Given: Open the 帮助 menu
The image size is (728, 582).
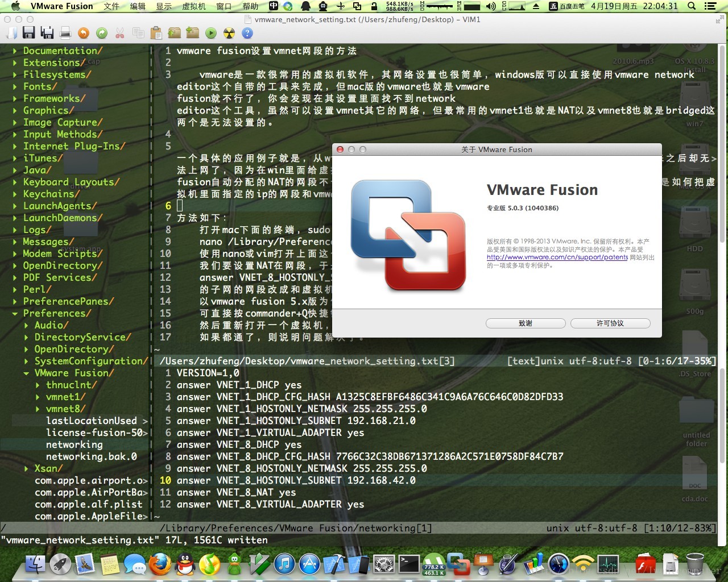Looking at the screenshot, I should pos(250,6).
